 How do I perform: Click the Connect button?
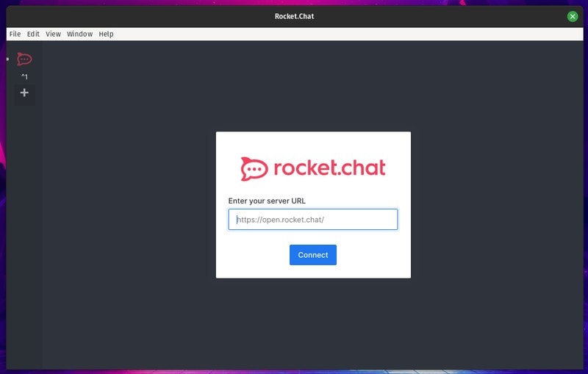(313, 255)
